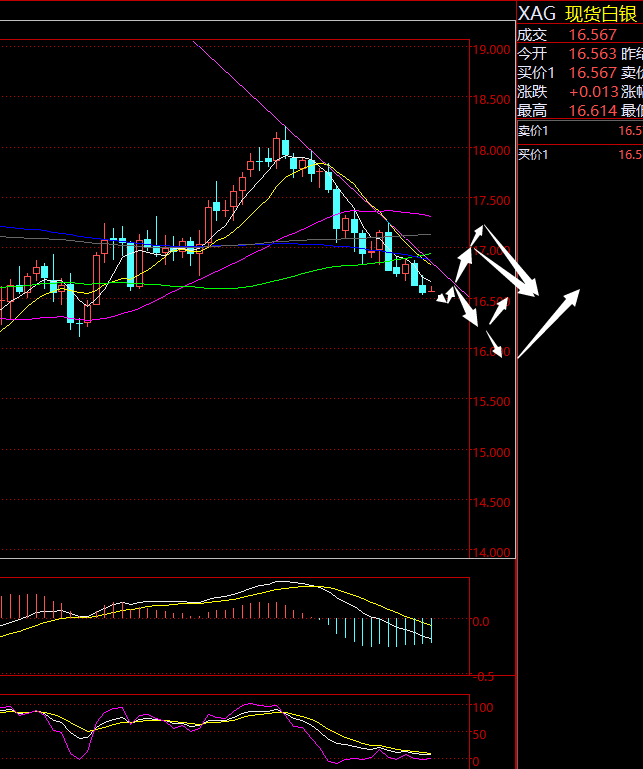The image size is (643, 769).
Task: Click the 18.000 price axis label
Action: pos(491,151)
